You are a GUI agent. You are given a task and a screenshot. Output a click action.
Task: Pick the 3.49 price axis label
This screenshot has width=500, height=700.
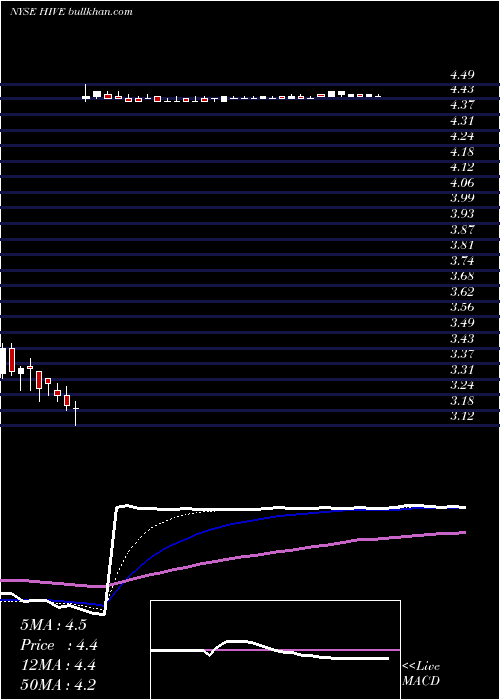[462, 322]
